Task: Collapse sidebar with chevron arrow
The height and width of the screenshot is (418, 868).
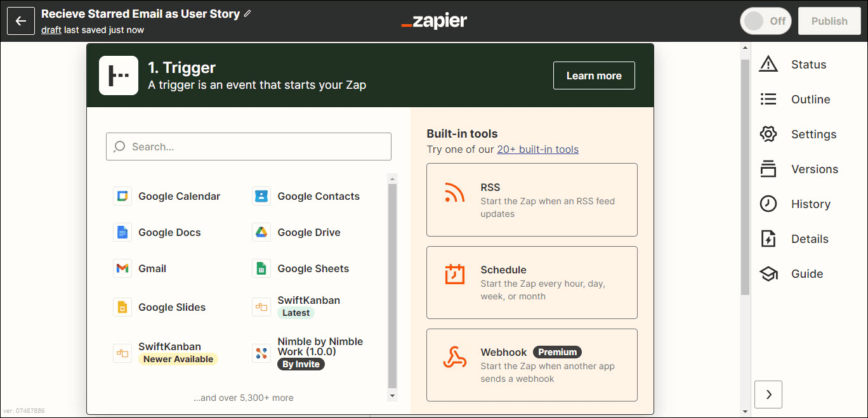Action: [x=768, y=395]
